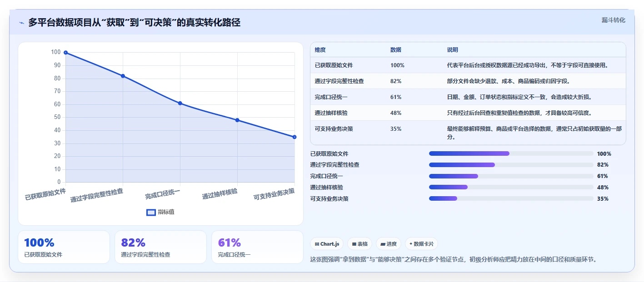Click the 完成口径统一 progress bar
The image size is (644, 282).
point(511,176)
